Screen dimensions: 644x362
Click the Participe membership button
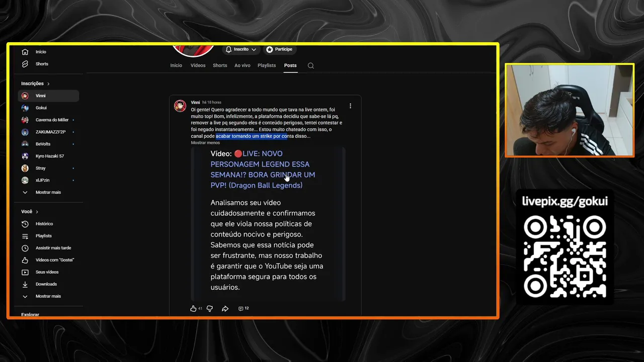tap(279, 49)
